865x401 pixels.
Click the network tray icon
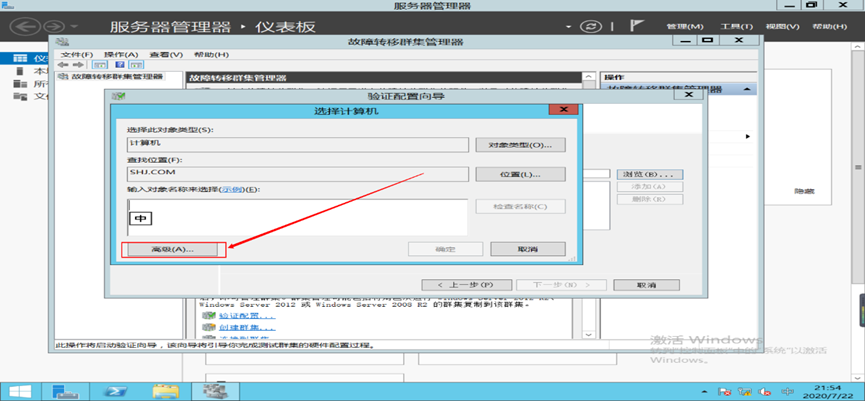coord(745,392)
